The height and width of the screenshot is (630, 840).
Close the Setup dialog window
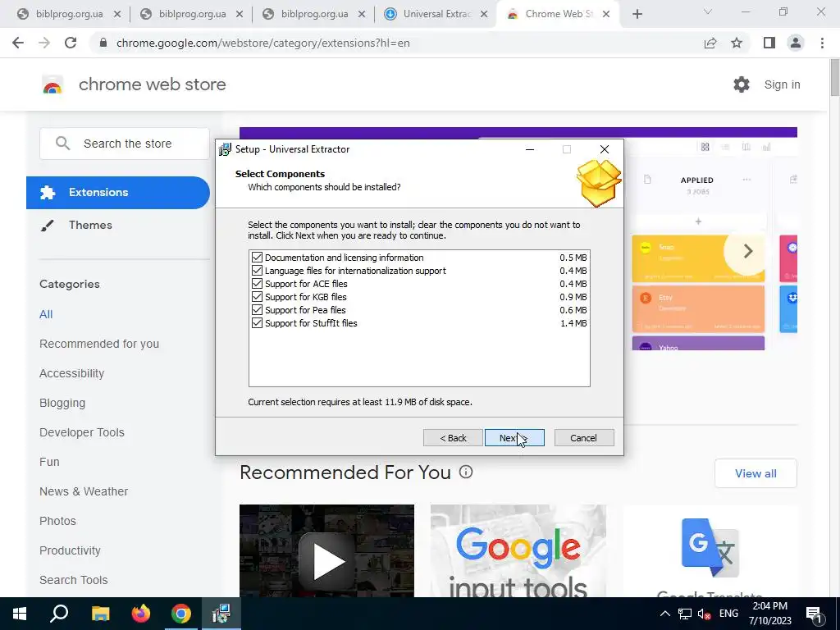[605, 149]
